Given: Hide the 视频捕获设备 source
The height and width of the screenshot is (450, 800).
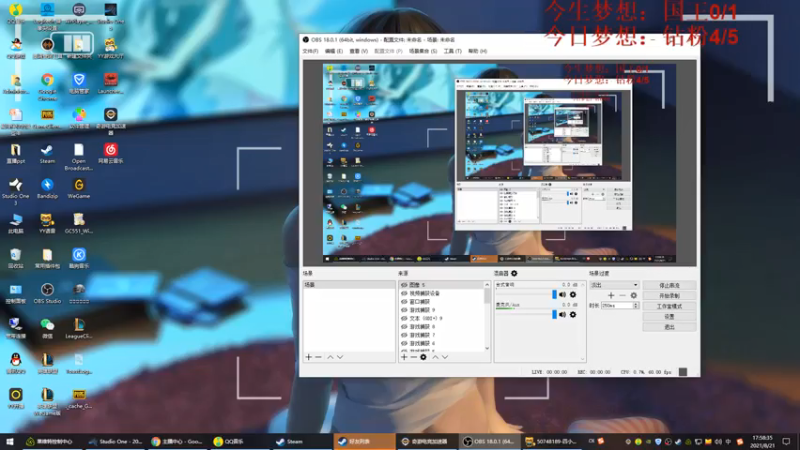Looking at the screenshot, I should 404,293.
